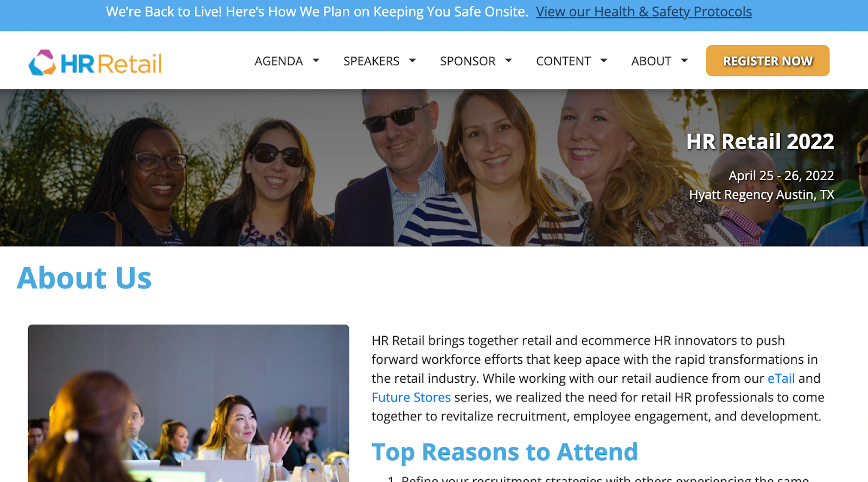Click the HR Retail logo icon
868x482 pixels.
point(42,62)
